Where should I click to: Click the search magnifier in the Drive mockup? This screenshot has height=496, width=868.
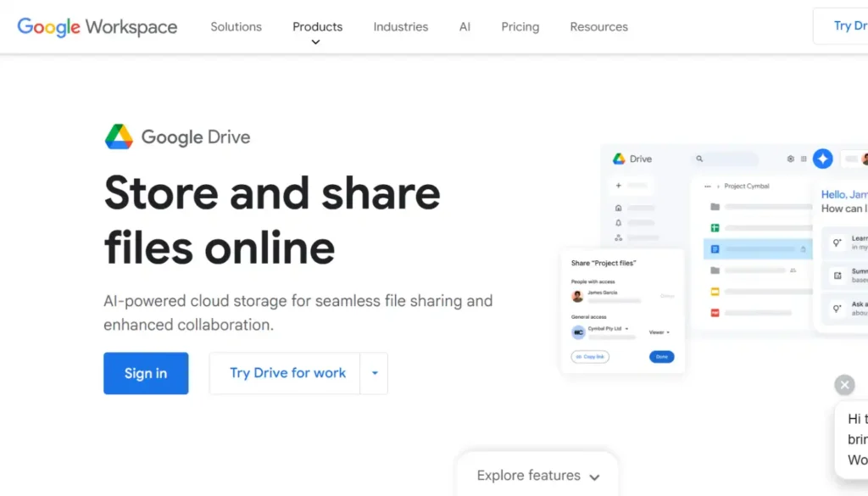click(x=699, y=159)
